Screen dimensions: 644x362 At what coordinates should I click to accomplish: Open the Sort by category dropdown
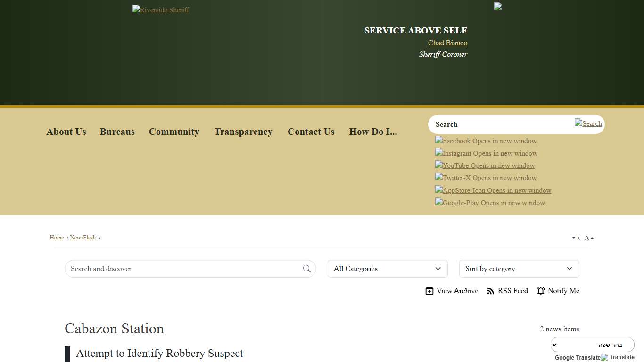click(519, 269)
